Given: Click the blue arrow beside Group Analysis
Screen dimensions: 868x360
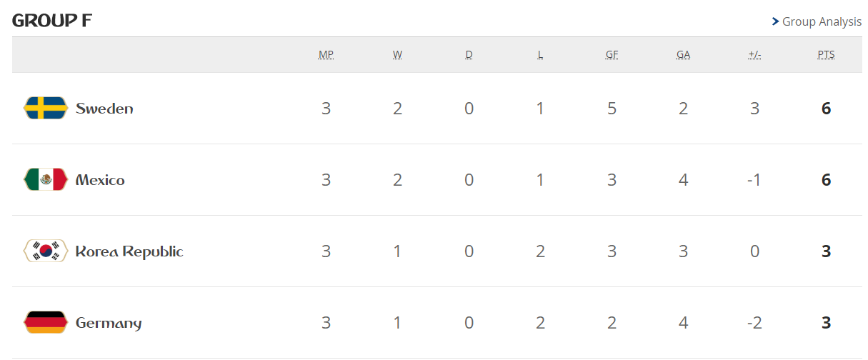Looking at the screenshot, I should pyautogui.click(x=775, y=21).
